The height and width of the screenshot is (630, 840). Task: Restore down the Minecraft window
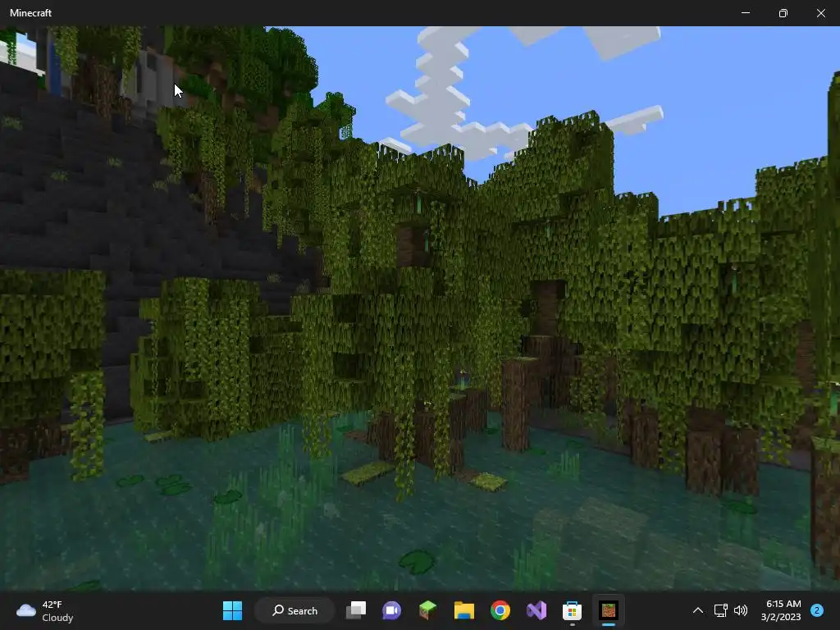(783, 13)
